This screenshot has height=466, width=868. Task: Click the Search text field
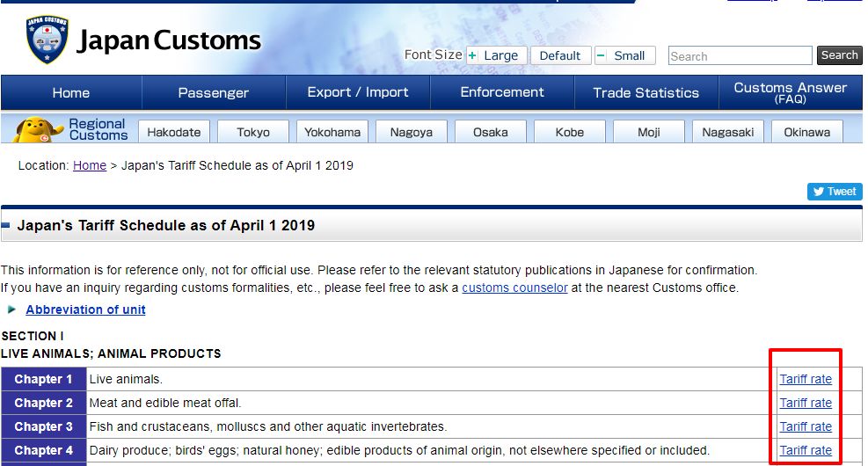point(740,55)
